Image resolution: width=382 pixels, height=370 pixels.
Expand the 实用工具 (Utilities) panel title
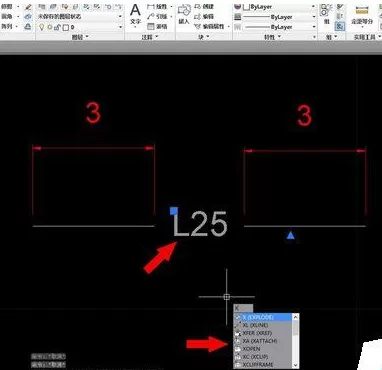(x=366, y=37)
